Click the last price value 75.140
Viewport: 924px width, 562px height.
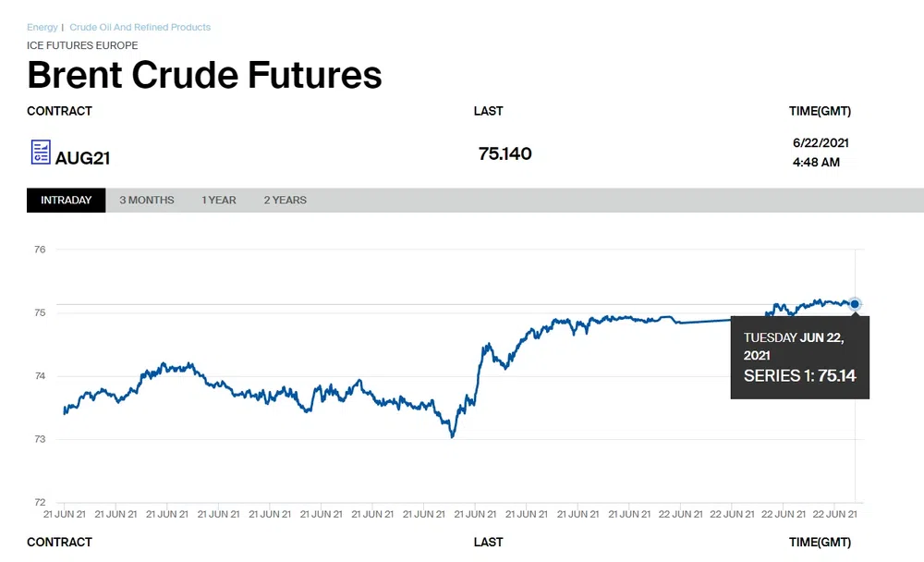pyautogui.click(x=505, y=153)
